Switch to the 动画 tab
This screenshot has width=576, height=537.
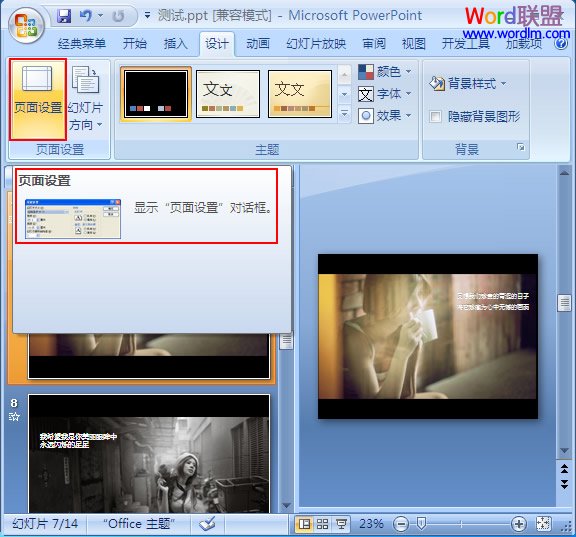[258, 44]
